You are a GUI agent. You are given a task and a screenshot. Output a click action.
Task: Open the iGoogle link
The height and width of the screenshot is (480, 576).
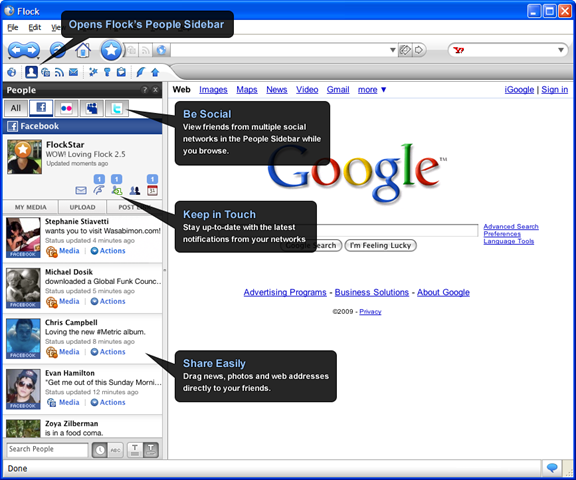519,90
